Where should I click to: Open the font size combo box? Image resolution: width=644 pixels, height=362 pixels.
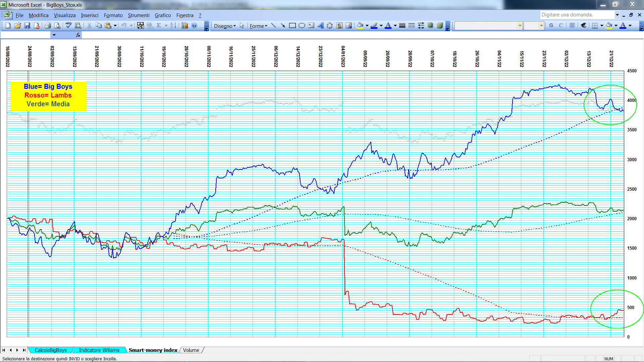pyautogui.click(x=534, y=25)
